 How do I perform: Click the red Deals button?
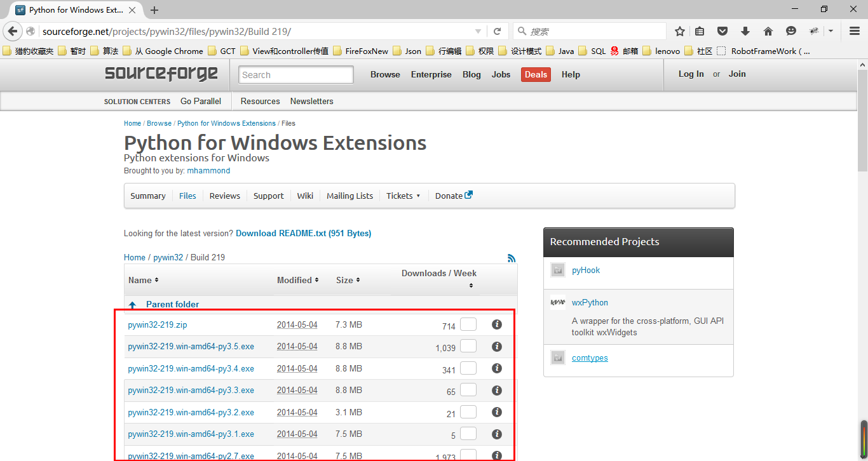click(536, 74)
